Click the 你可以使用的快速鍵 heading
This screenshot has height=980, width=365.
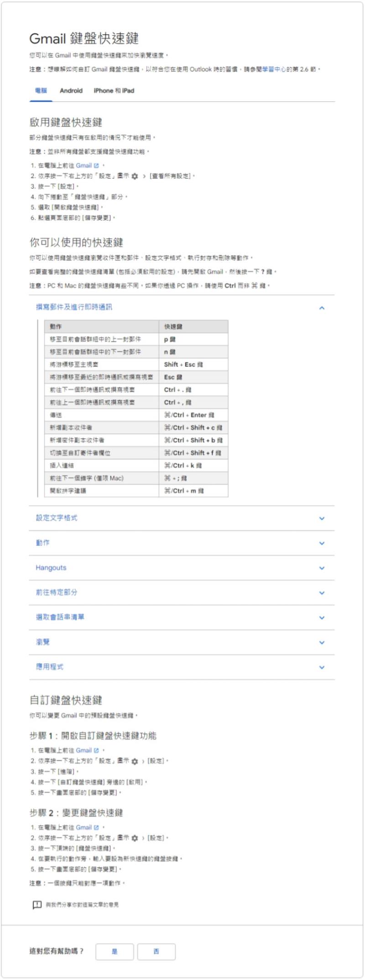pyautogui.click(x=76, y=242)
